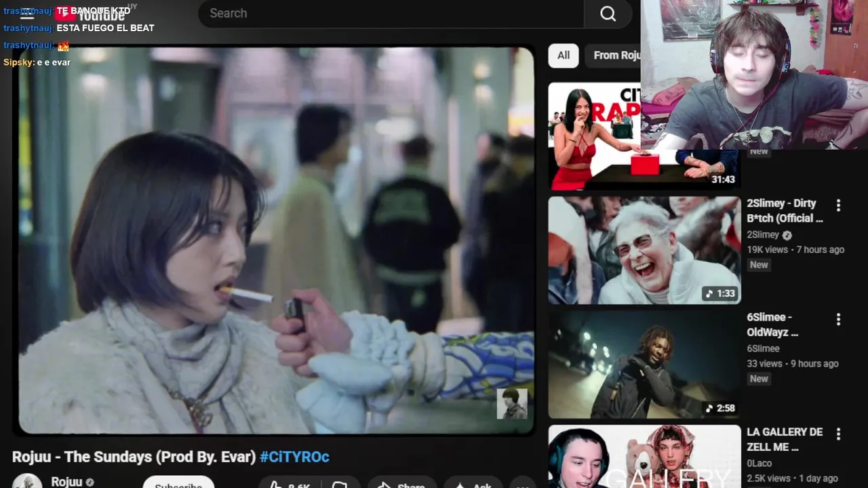Click the 2Slimey verified badge icon
This screenshot has width=868, height=488.
click(787, 235)
